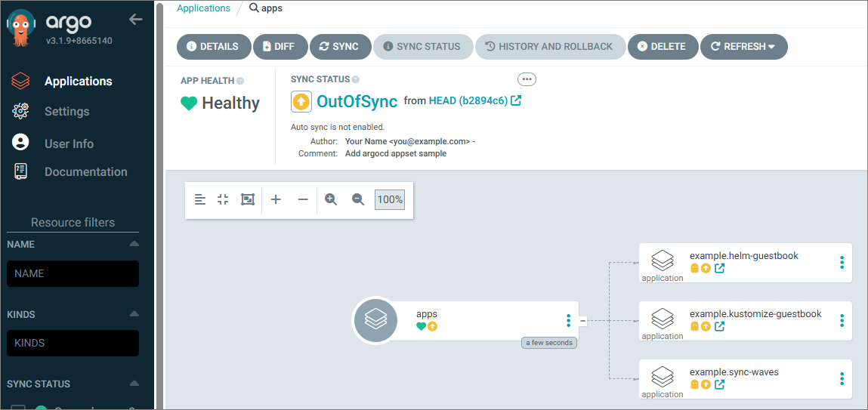
Task: Select the example.sync-waves node name
Action: [x=734, y=371]
